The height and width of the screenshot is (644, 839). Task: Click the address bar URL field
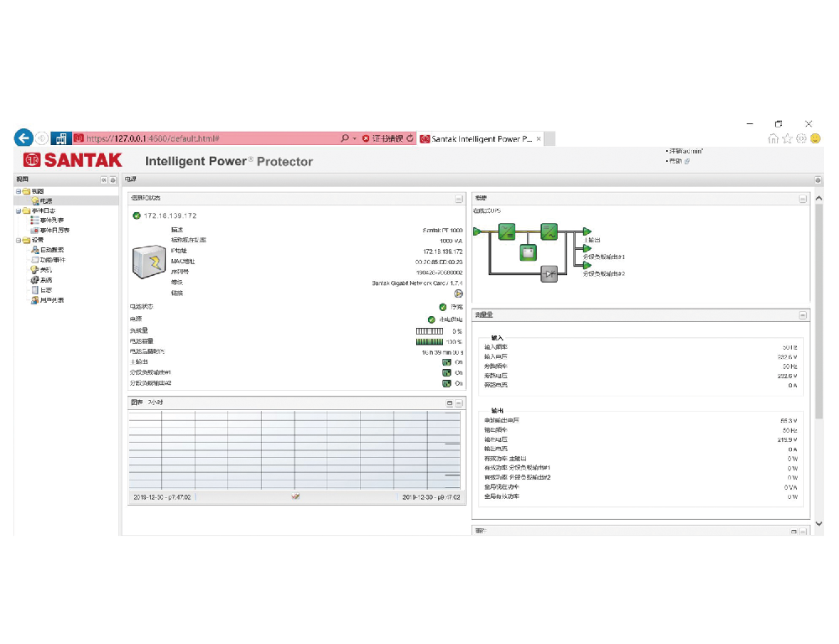(x=210, y=138)
